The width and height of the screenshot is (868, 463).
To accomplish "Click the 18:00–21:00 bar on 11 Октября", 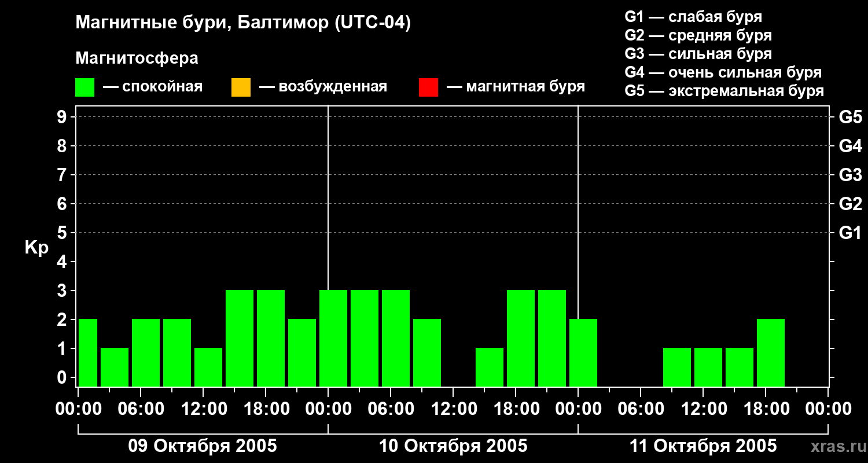I will pyautogui.click(x=771, y=352).
